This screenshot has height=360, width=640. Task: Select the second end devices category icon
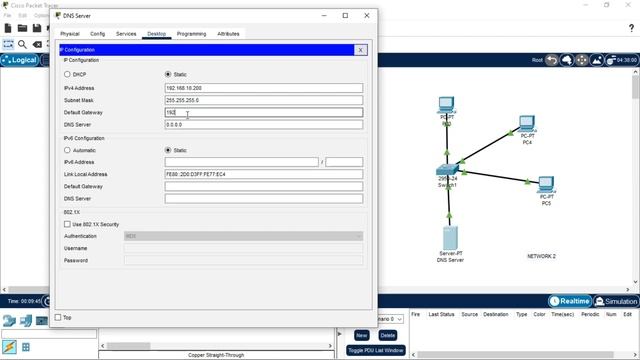point(26,321)
